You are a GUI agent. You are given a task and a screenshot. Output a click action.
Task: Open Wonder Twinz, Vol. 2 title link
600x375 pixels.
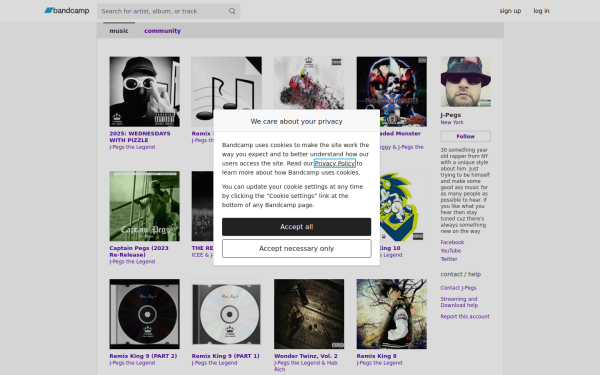pos(306,356)
